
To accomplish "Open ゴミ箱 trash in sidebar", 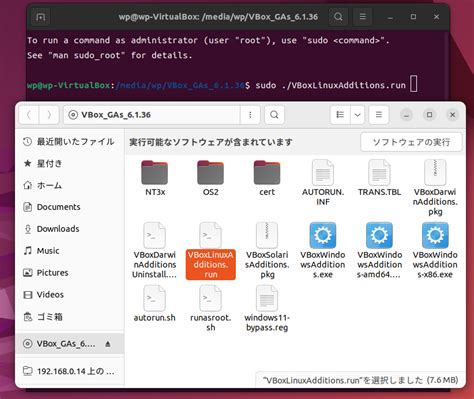I will 69,317.
